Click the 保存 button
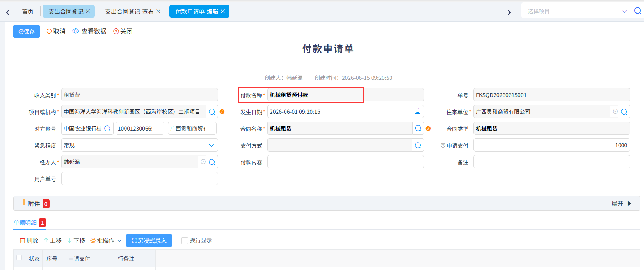 pos(27,31)
